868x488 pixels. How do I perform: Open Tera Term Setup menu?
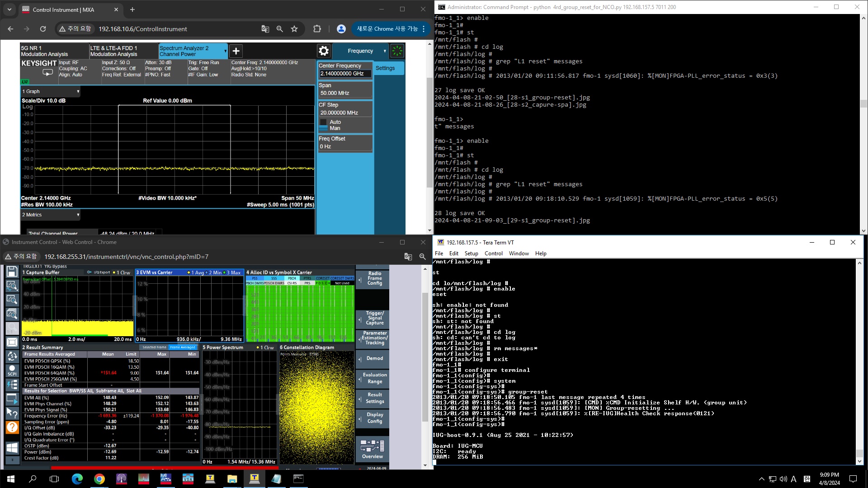[x=471, y=253]
